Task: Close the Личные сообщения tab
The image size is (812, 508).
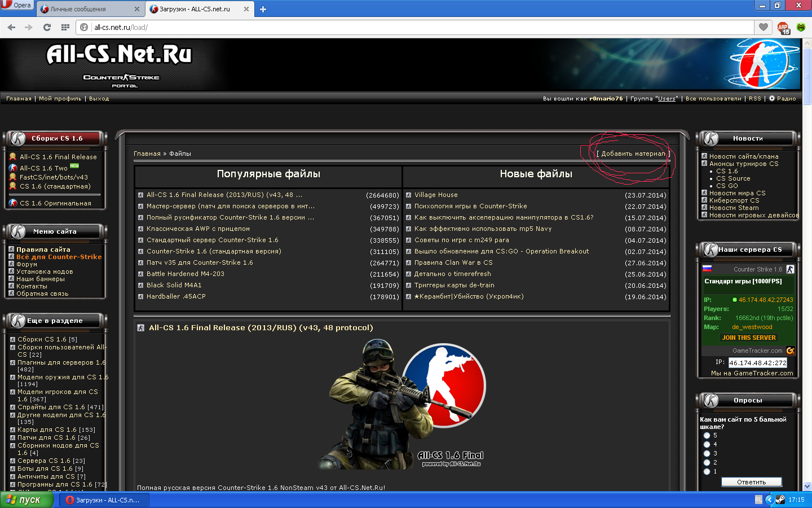Action: (136, 9)
